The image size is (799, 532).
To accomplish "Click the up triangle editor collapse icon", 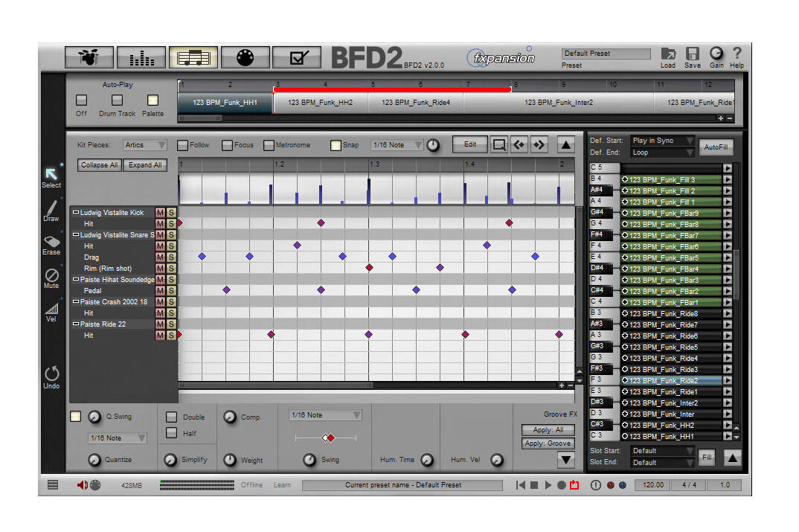I will (565, 145).
